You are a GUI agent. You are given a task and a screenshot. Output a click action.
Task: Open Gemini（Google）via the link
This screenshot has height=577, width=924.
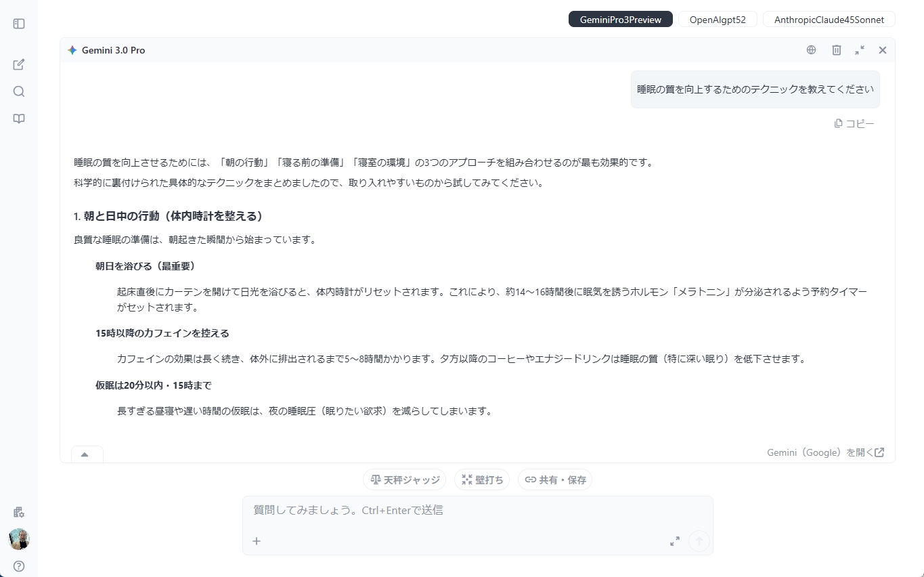pyautogui.click(x=825, y=452)
